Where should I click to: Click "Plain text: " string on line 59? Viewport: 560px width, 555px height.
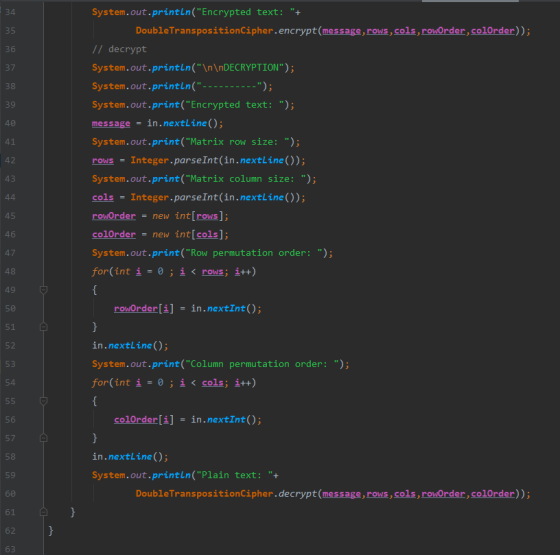click(235, 475)
